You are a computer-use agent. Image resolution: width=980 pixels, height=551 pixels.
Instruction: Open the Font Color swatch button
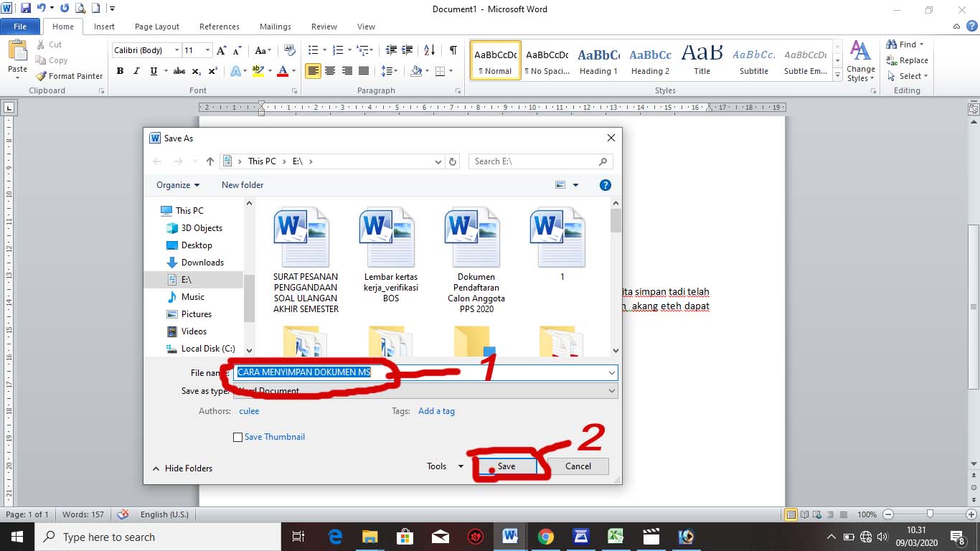coord(283,71)
